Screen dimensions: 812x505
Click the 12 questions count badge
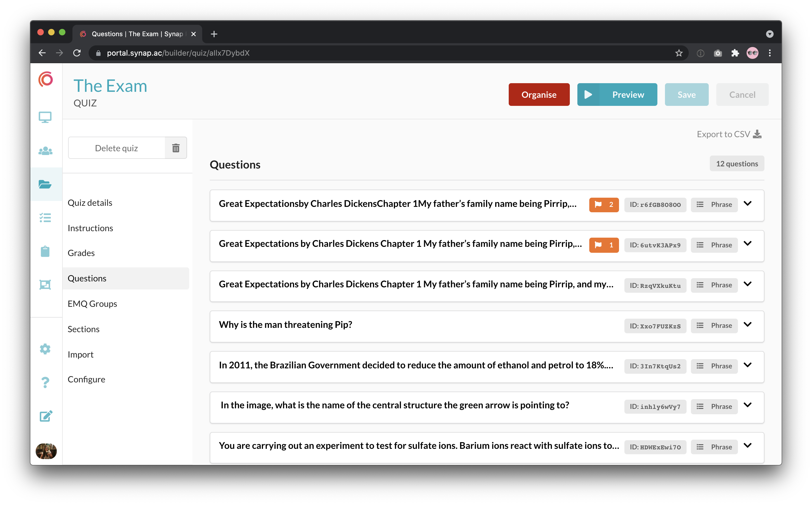coord(737,164)
